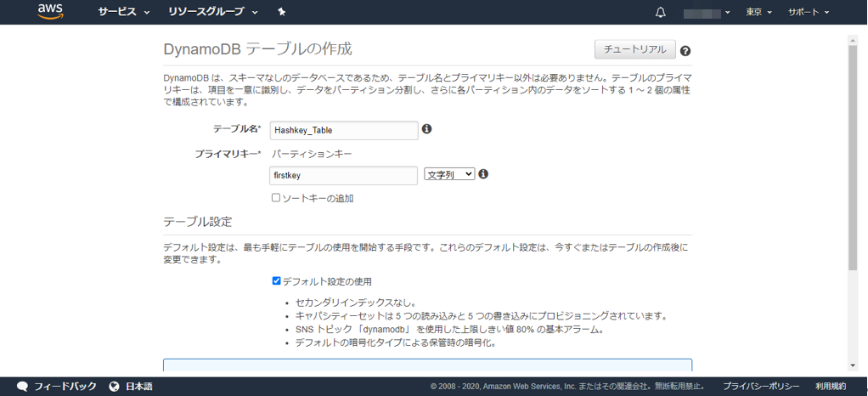Viewport: 868px width, 396px height.
Task: Click the feedback speech bubble icon
Action: 23,386
